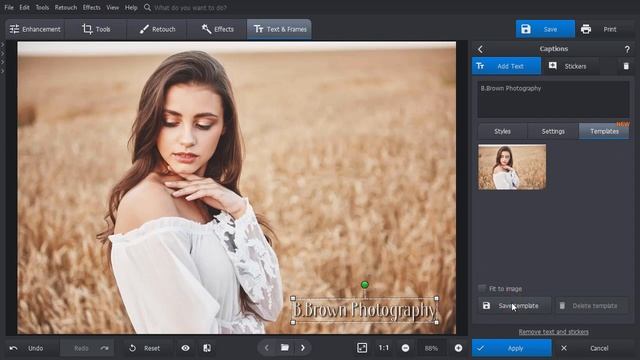Switch to the Styles tab
Viewport: 640px width, 360px height.
(x=502, y=131)
